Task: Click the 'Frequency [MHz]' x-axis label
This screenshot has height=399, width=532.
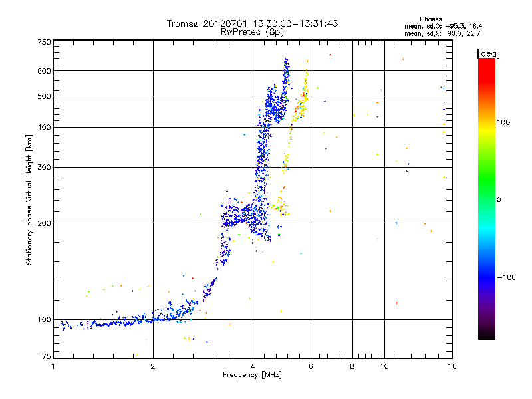Action: [252, 375]
